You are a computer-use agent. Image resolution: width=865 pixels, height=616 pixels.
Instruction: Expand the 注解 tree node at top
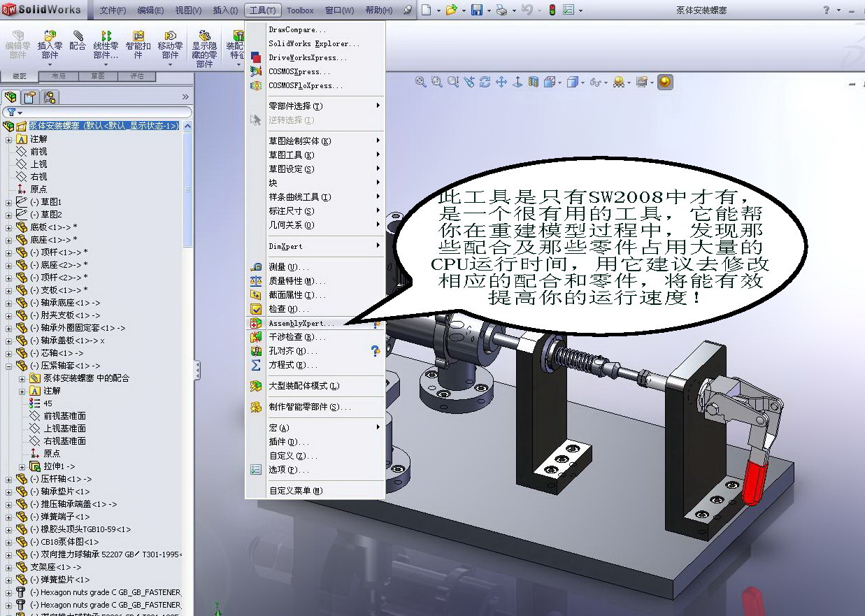point(8,139)
